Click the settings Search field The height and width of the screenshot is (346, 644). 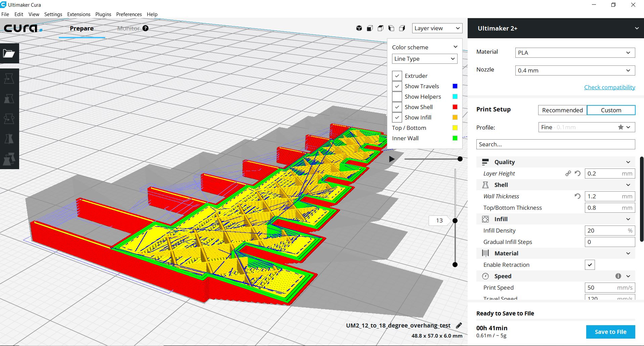pyautogui.click(x=556, y=144)
